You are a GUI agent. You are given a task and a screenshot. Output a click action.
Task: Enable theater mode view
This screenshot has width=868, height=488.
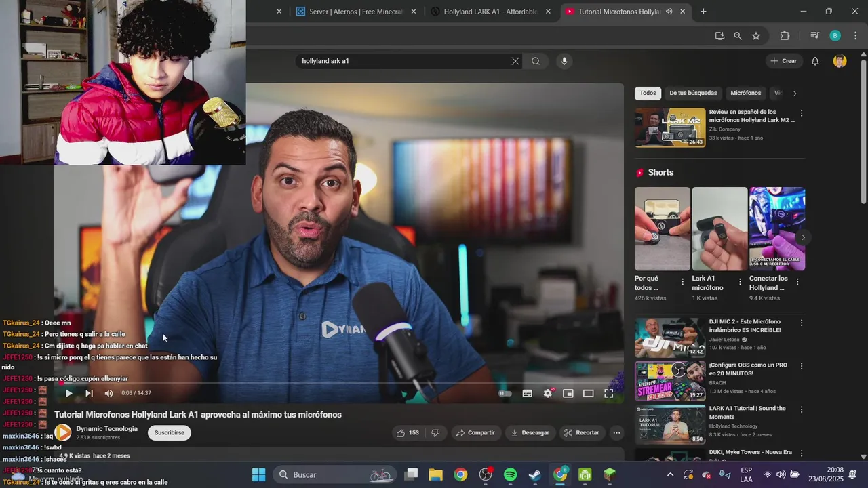588,393
